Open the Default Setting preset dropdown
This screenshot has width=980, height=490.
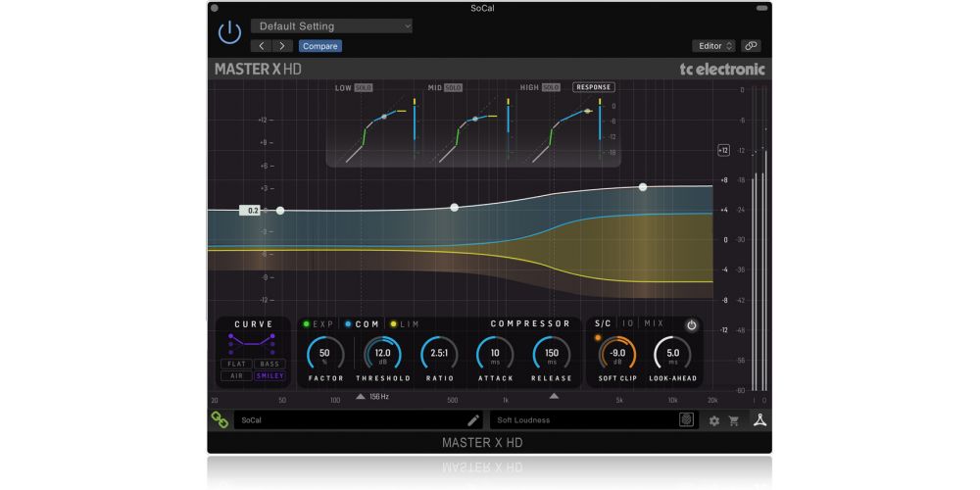coord(331,26)
